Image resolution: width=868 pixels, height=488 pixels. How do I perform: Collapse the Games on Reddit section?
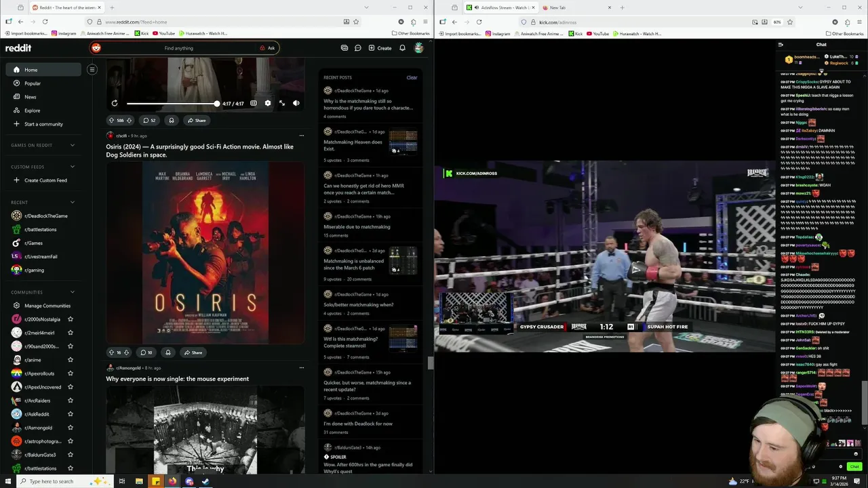pyautogui.click(x=73, y=145)
